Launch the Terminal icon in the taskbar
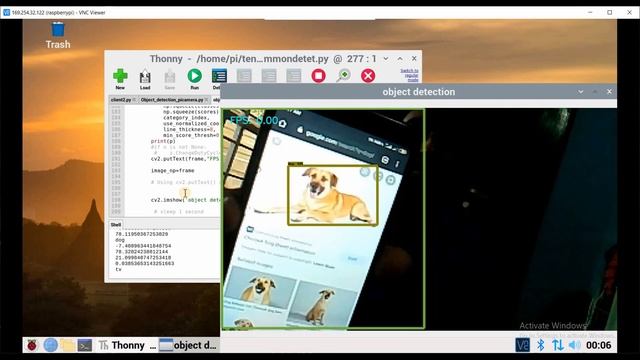This screenshot has width=640, height=360. point(85,345)
